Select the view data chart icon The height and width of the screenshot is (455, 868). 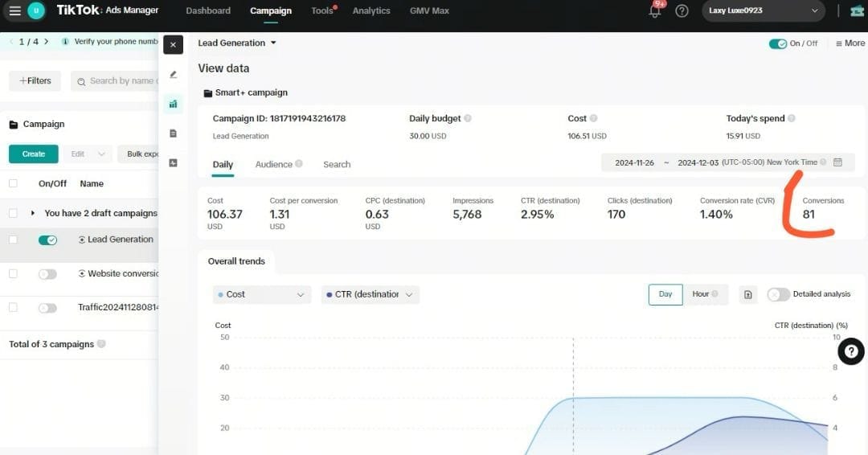pyautogui.click(x=174, y=104)
